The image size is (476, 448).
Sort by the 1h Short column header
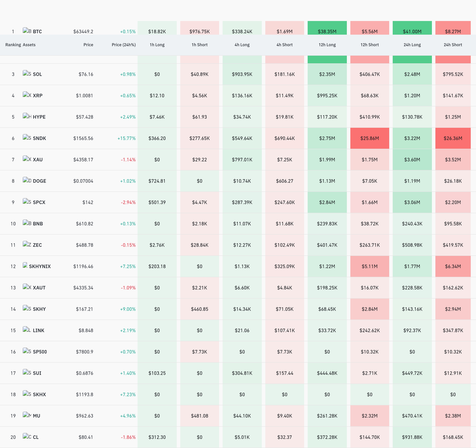(200, 45)
